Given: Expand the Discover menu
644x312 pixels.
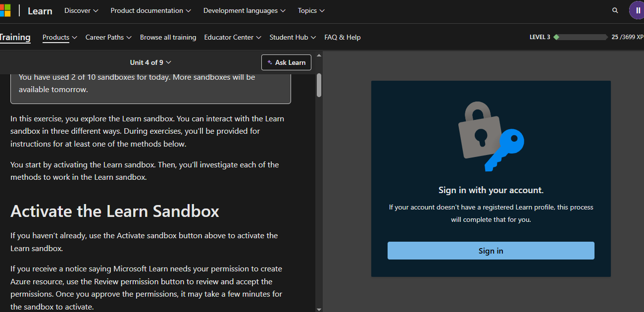Looking at the screenshot, I should point(81,10).
